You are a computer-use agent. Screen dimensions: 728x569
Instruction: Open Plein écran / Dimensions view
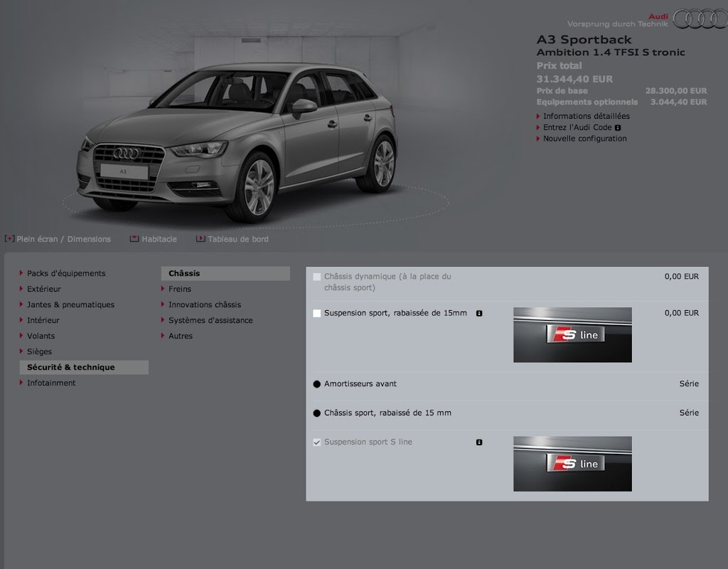[x=63, y=239]
